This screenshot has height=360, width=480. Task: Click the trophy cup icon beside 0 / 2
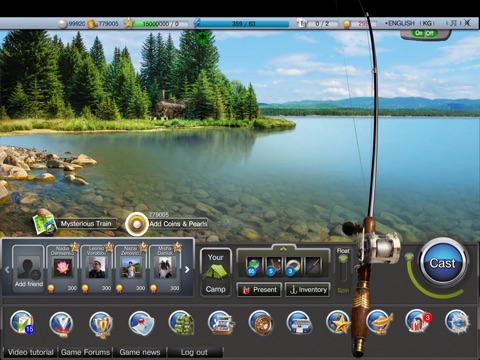point(302,23)
